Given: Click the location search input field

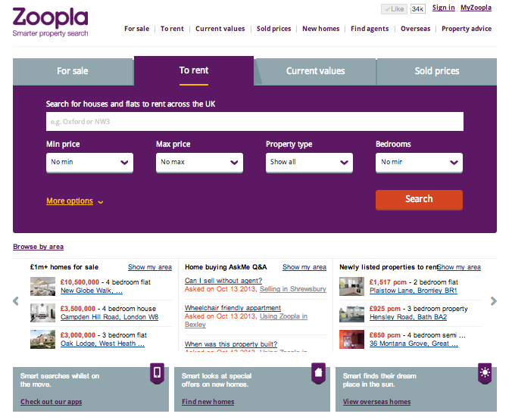Looking at the screenshot, I should [254, 122].
